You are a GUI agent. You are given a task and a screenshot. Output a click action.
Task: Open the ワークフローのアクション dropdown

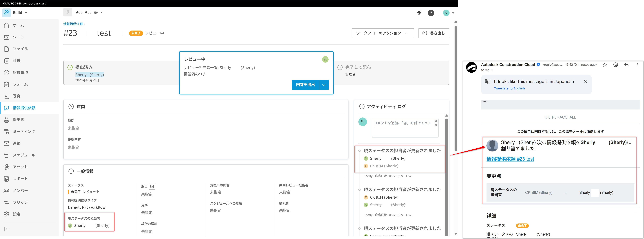coord(382,33)
